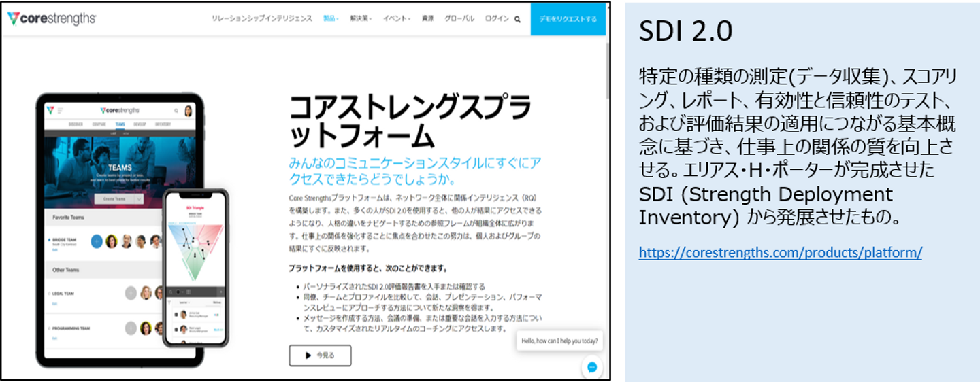
Task: Open the グローバル menu item
Action: [459, 19]
